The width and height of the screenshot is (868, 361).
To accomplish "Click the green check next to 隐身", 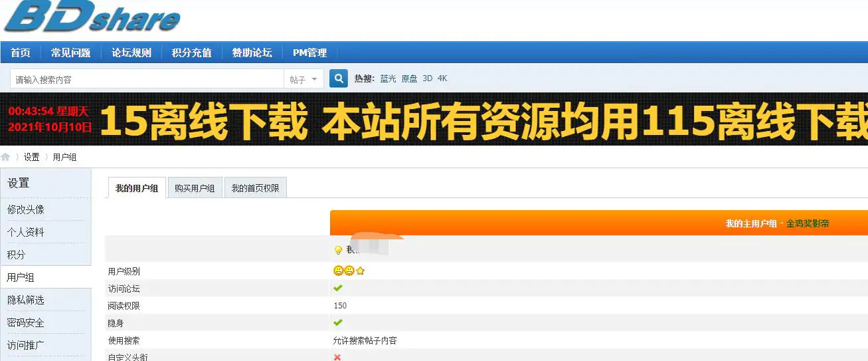I will tap(338, 322).
